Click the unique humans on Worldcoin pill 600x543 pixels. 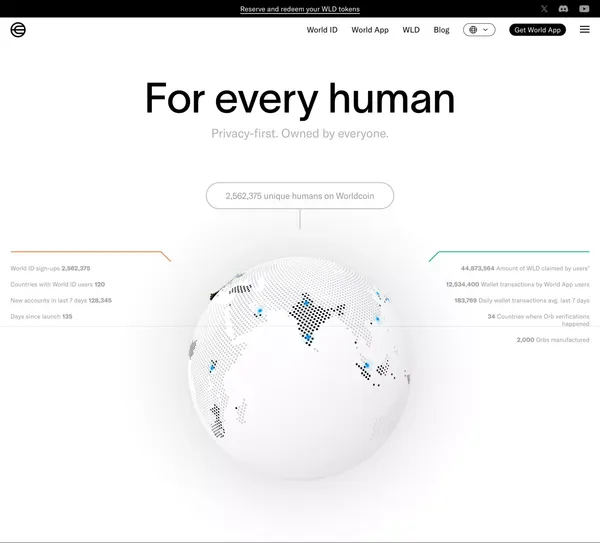300,196
